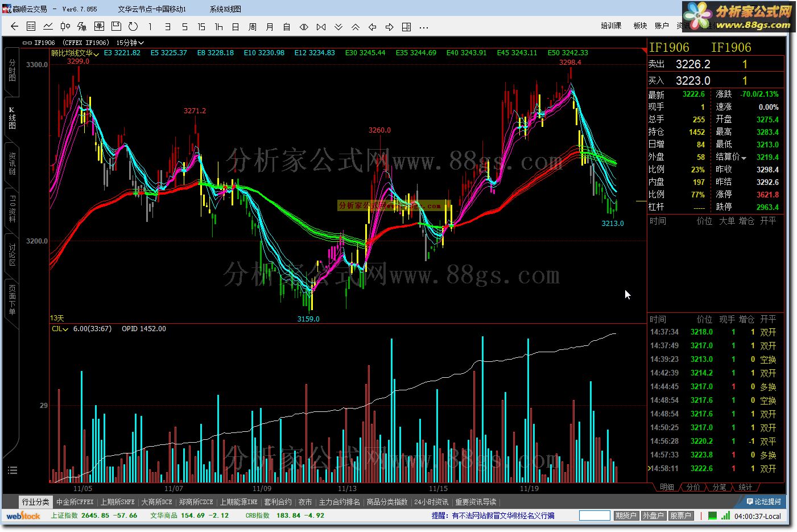Refresh the chart with the circular arrow

pyautogui.click(x=133, y=26)
